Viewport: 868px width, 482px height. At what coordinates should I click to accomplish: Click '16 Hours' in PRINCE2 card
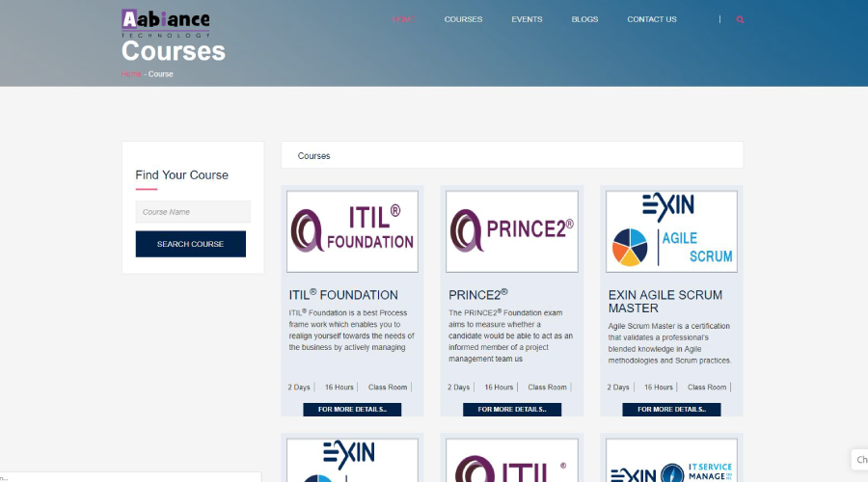click(x=499, y=388)
